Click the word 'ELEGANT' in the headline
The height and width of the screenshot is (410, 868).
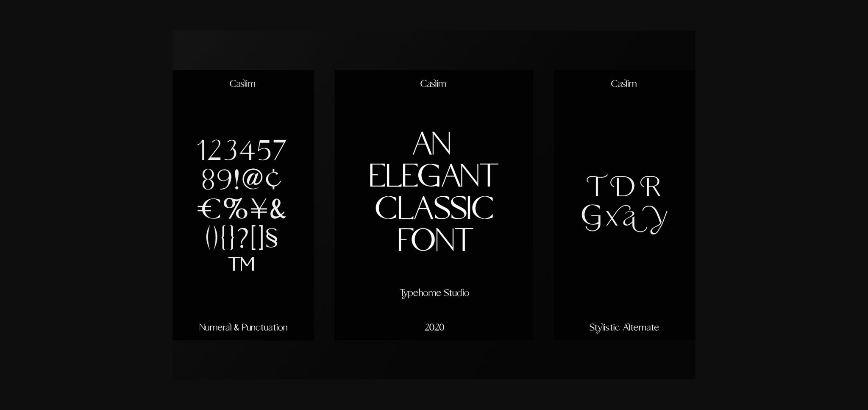(x=433, y=176)
